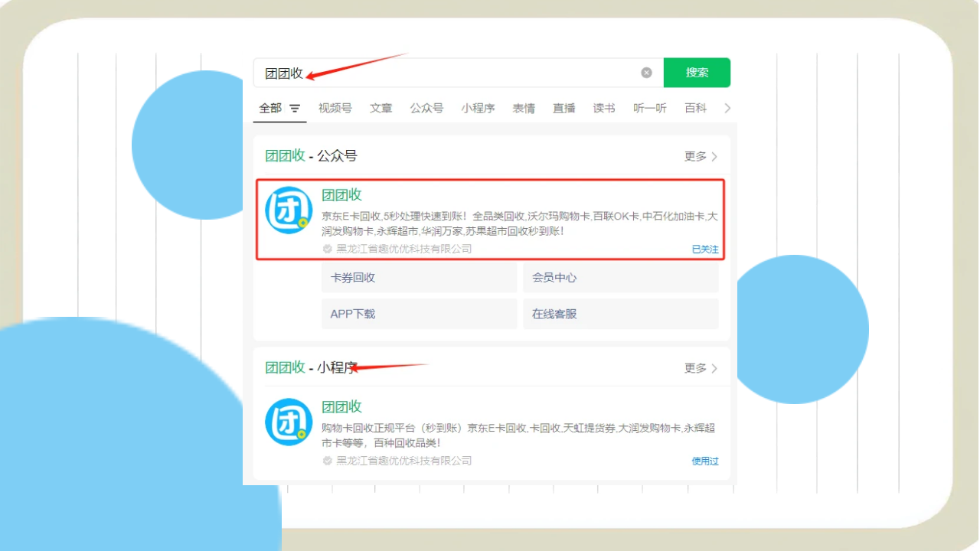Screen dimensions: 980x551
Task: Click the 使用过 label
Action: [705, 461]
